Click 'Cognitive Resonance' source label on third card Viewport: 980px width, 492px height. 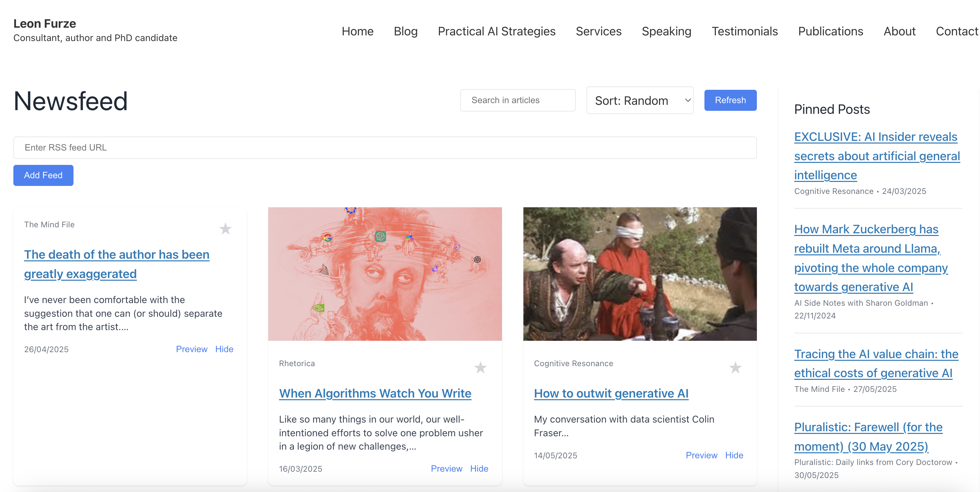click(573, 363)
